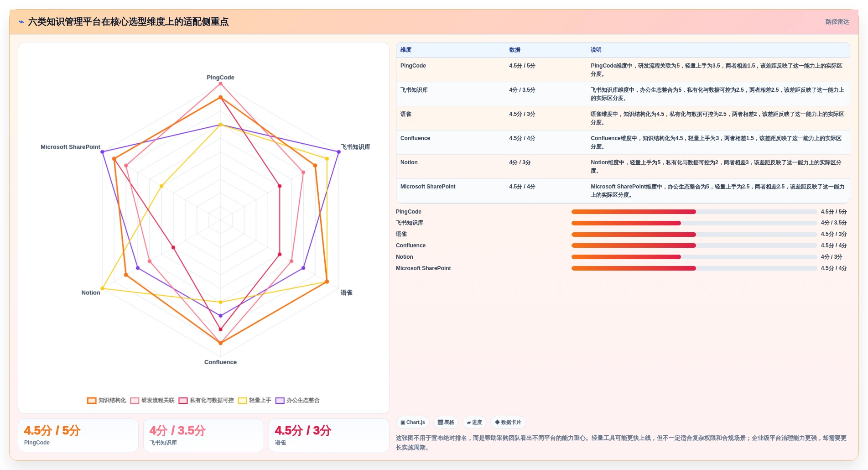
Task: Click the 4分 / 3.5分 table cell
Action: pyautogui.click(x=522, y=90)
